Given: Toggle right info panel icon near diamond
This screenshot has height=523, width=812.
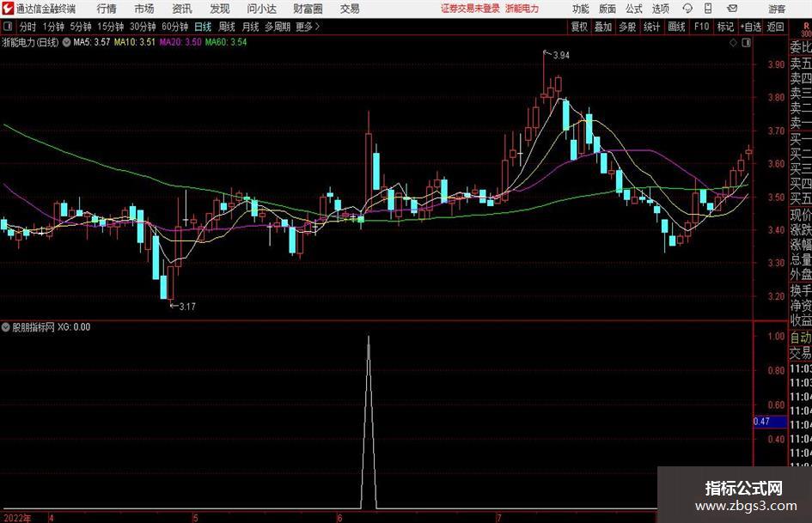Looking at the screenshot, I should tap(746, 43).
